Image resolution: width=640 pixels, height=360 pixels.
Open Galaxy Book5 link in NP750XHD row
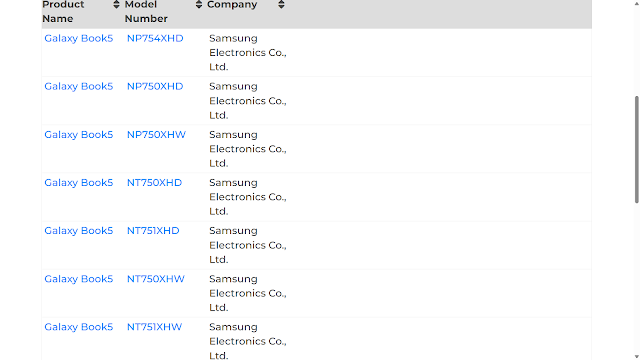pos(78,87)
